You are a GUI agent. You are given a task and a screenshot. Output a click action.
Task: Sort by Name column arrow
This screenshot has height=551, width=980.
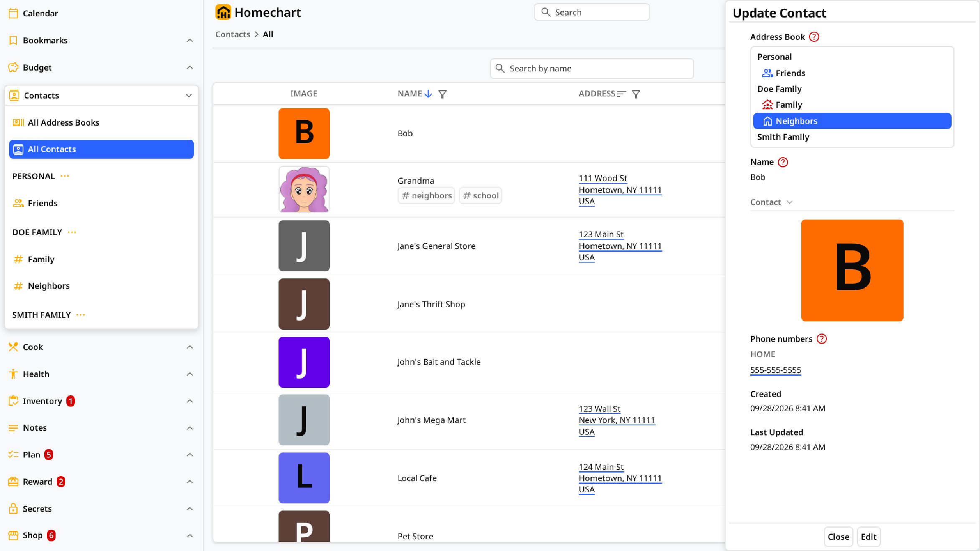coord(428,94)
